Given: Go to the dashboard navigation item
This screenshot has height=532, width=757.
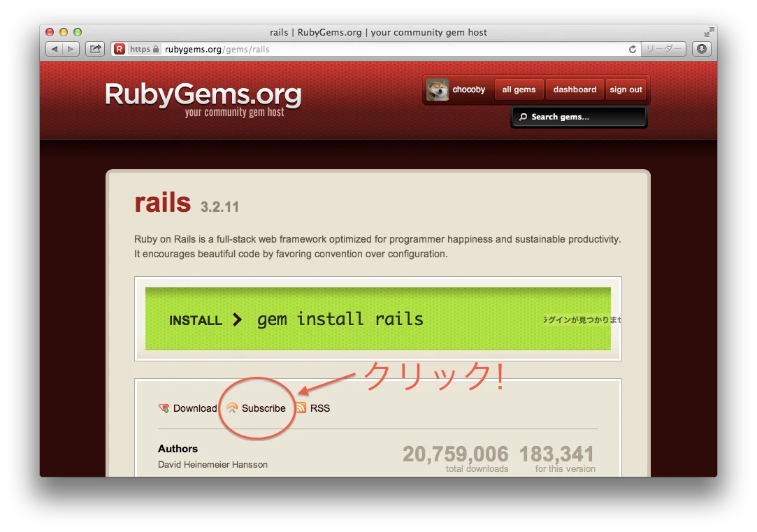Looking at the screenshot, I should point(575,89).
